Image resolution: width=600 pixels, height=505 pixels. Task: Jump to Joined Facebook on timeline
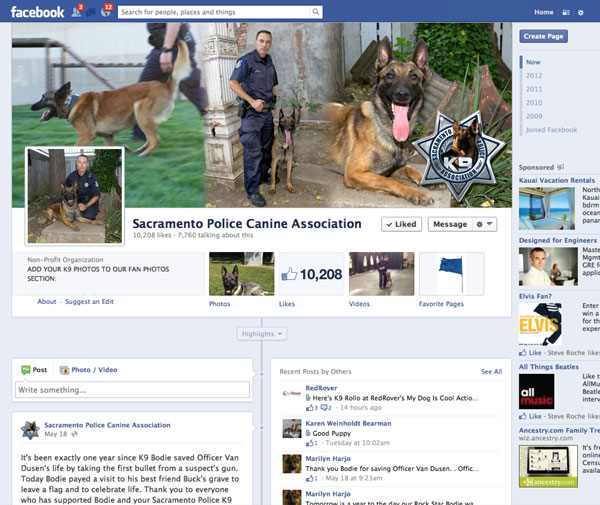click(551, 130)
